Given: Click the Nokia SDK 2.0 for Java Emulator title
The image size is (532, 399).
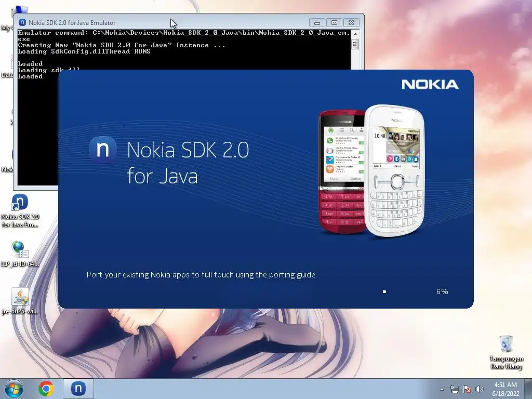Looking at the screenshot, I should (x=72, y=23).
